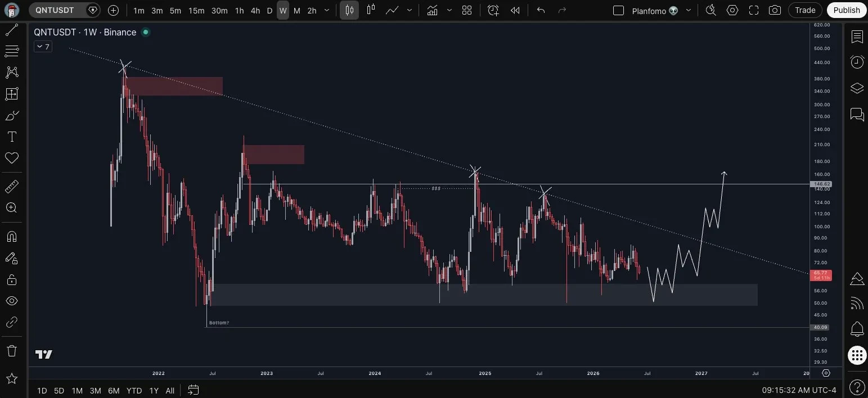
Task: Add a symbol with the plus icon
Action: 114,10
